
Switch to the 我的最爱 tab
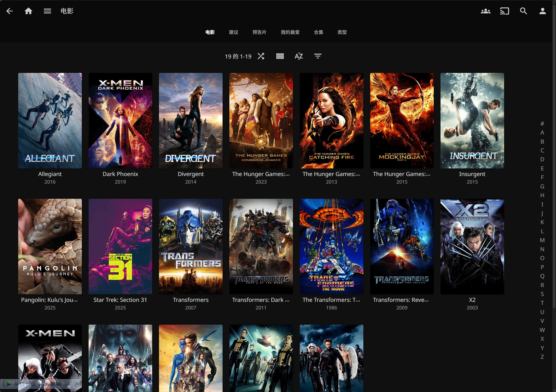coord(290,32)
